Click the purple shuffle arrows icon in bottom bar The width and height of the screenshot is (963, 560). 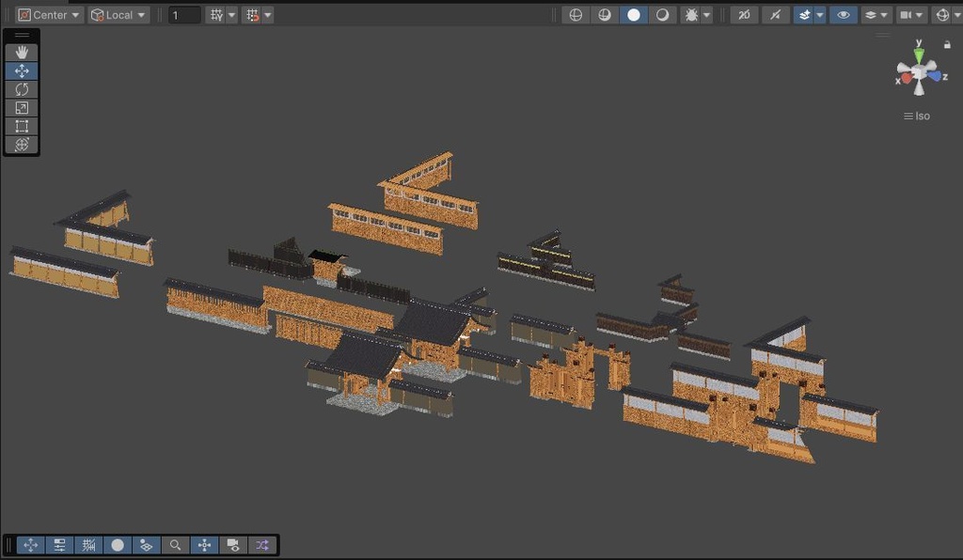pyautogui.click(x=262, y=545)
